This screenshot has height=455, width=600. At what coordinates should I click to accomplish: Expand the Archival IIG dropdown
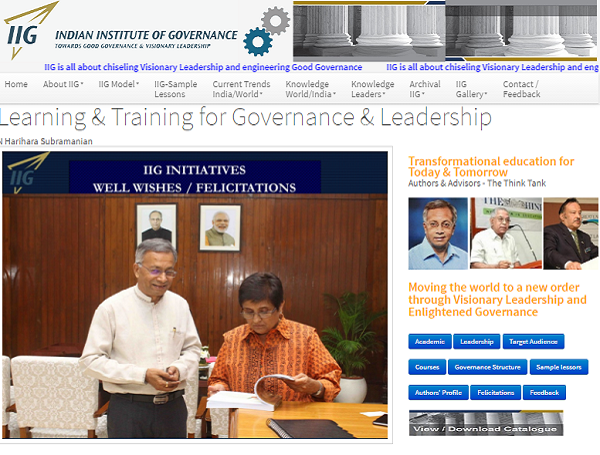click(425, 89)
